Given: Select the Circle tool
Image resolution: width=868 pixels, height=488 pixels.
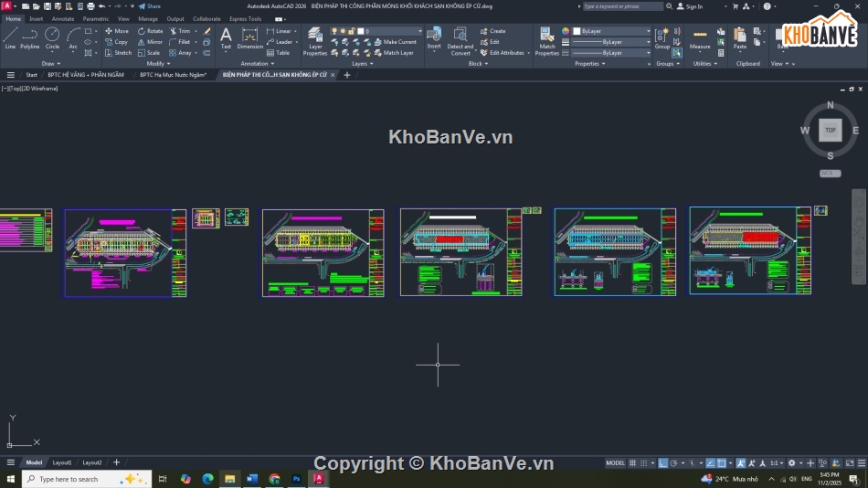Looking at the screenshot, I should click(52, 37).
